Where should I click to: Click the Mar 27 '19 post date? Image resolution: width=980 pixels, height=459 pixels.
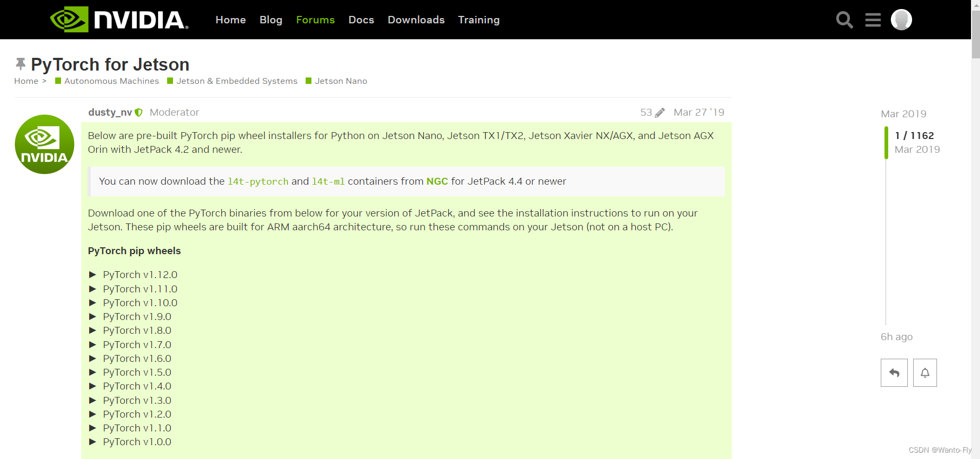pos(699,112)
